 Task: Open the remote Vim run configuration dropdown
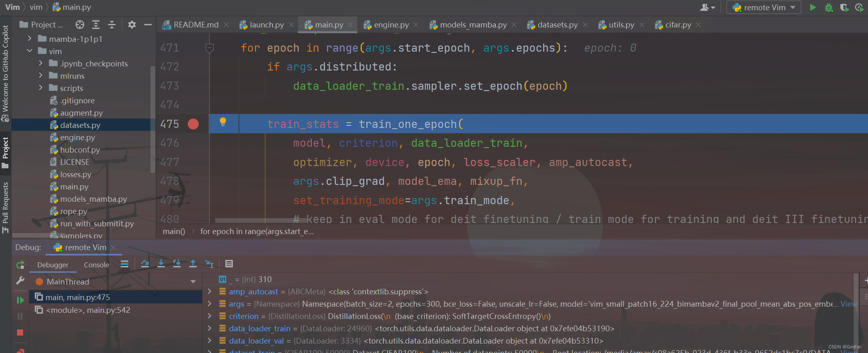(764, 7)
